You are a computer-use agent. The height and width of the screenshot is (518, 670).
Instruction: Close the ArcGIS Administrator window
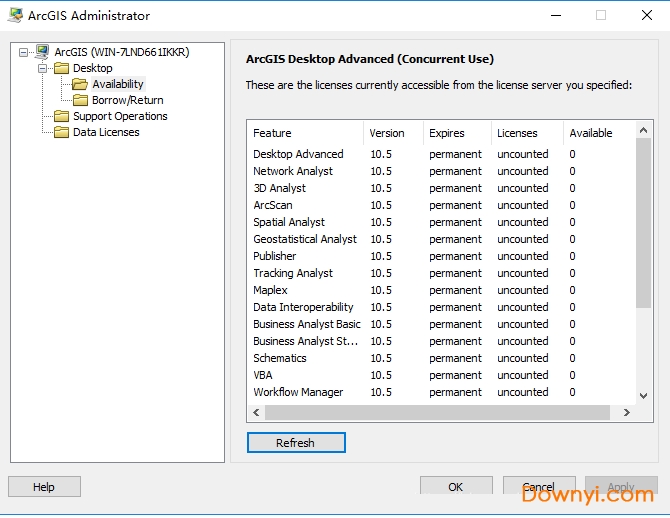(646, 15)
